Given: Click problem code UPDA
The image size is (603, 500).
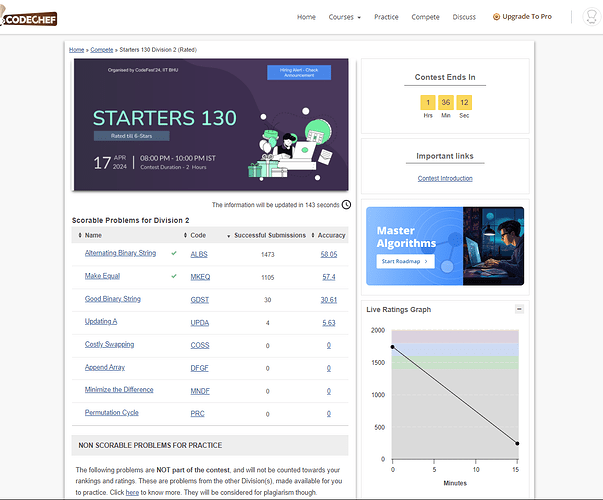Looking at the screenshot, I should pyautogui.click(x=200, y=323).
